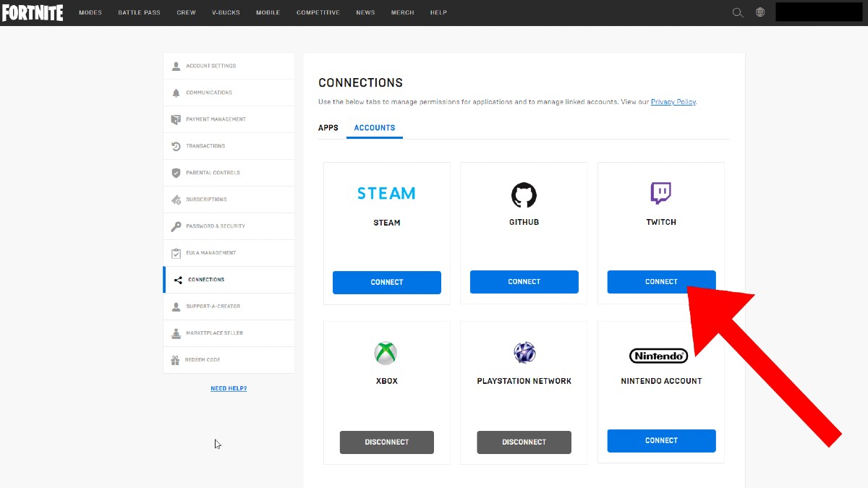Click the Twitch logo icon
The width and height of the screenshot is (868, 488).
(x=660, y=193)
